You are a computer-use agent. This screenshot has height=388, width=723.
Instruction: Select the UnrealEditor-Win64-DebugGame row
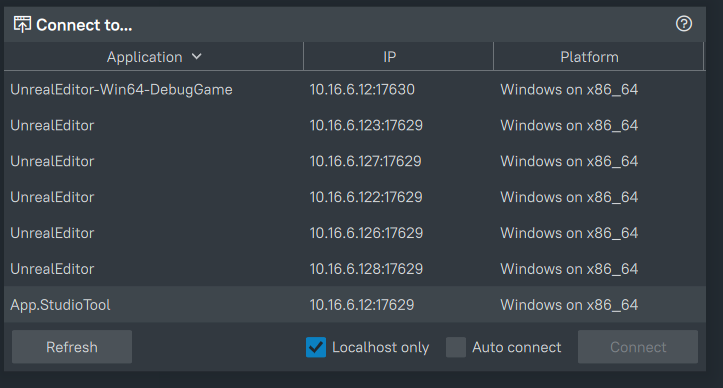click(x=355, y=90)
